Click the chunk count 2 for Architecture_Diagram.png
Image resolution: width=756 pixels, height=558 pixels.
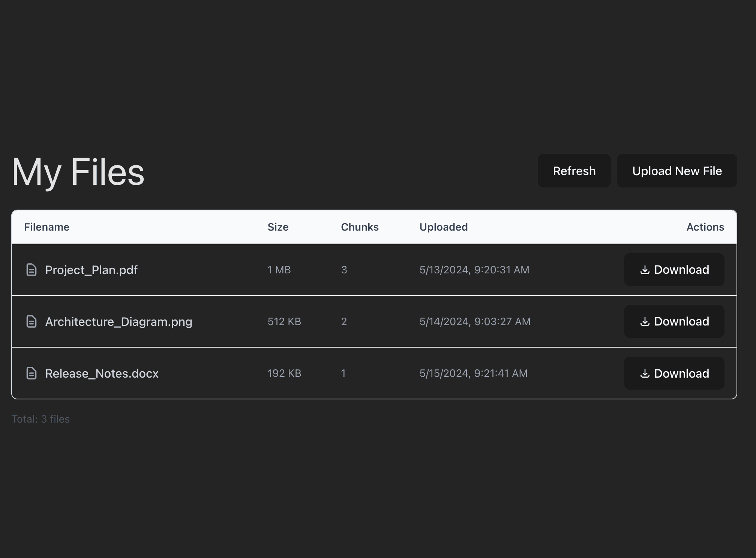(344, 321)
